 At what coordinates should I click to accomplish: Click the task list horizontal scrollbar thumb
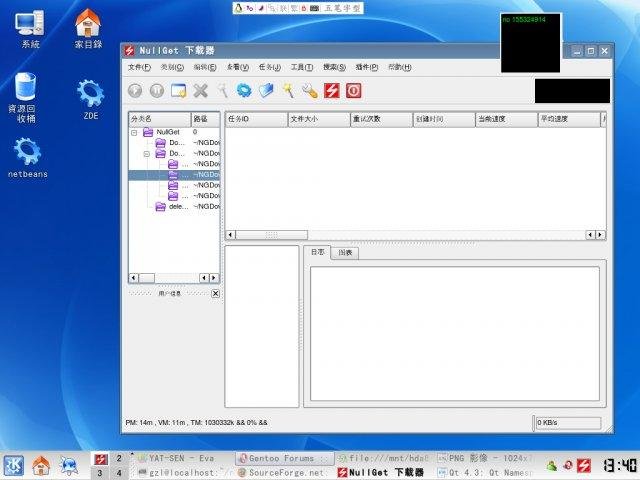(271, 235)
